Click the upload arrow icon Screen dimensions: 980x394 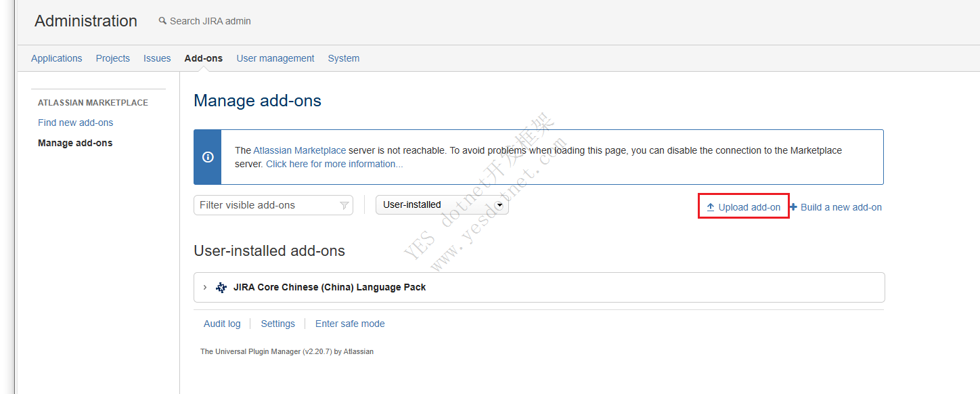point(711,207)
